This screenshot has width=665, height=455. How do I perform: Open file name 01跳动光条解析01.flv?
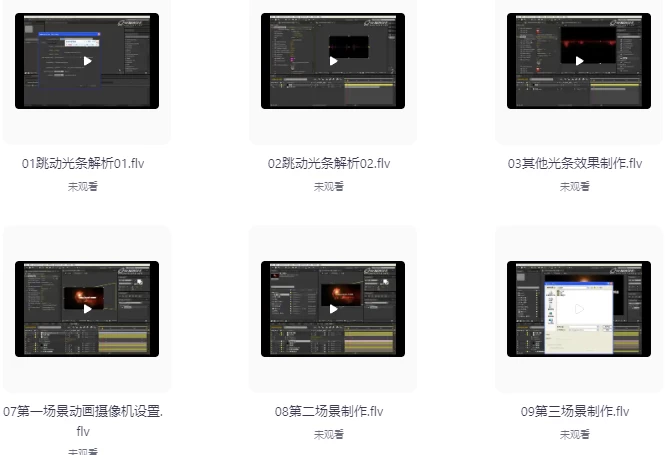83,163
